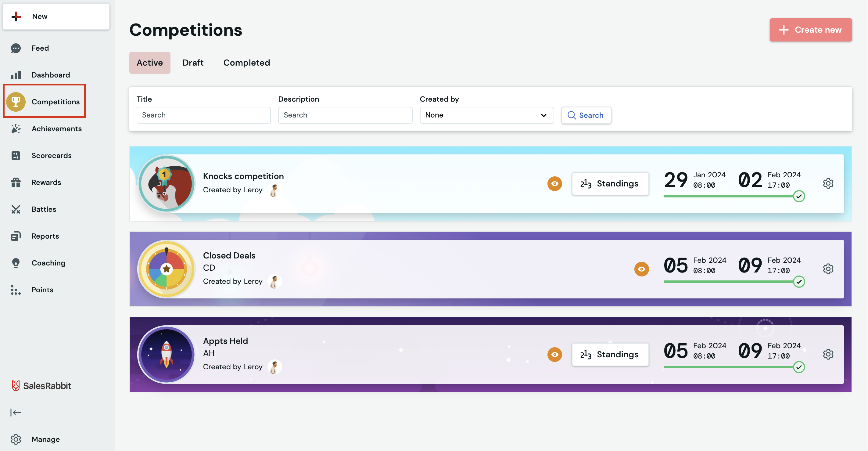The height and width of the screenshot is (451, 868).
Task: Click the Rewards gift icon
Action: pyautogui.click(x=16, y=182)
